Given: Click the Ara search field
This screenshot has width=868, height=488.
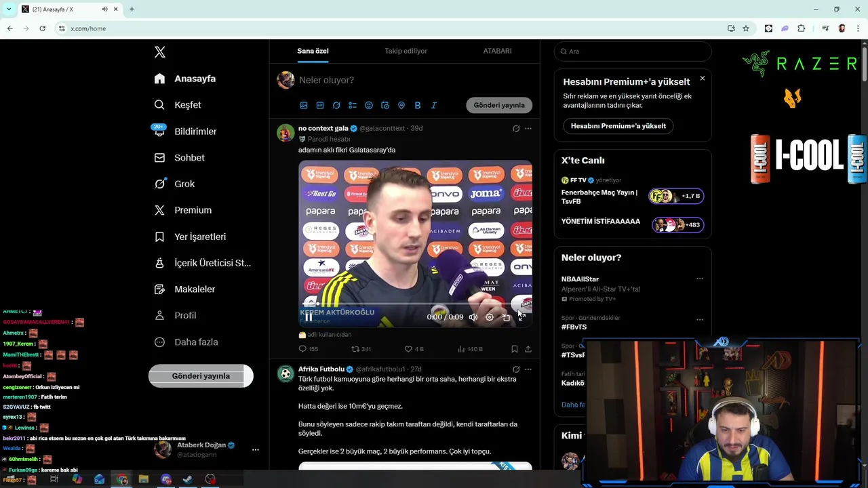Looking at the screenshot, I should point(633,52).
